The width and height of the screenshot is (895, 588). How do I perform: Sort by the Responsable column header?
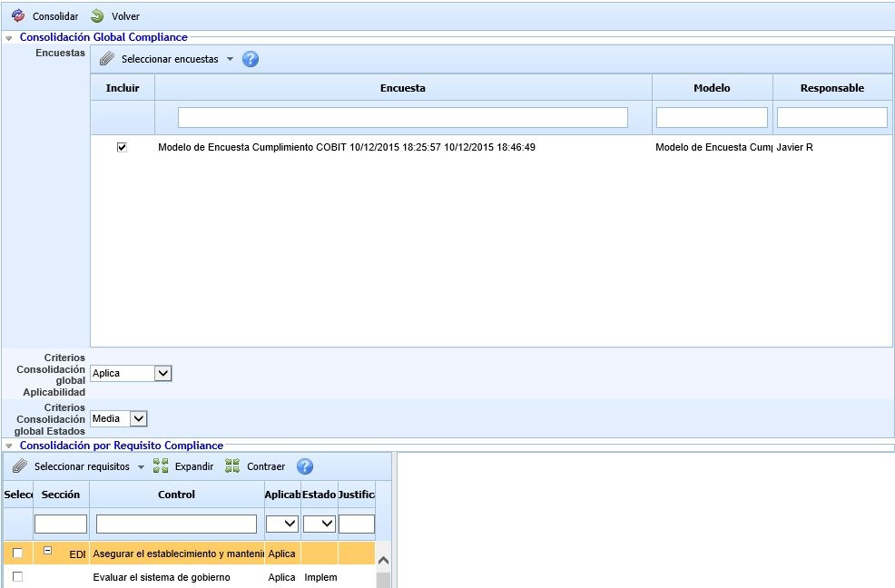click(831, 88)
